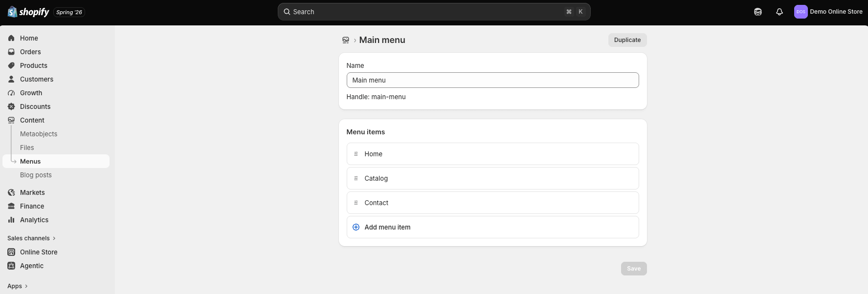Click the Save button
This screenshot has height=294, width=868.
click(x=634, y=269)
